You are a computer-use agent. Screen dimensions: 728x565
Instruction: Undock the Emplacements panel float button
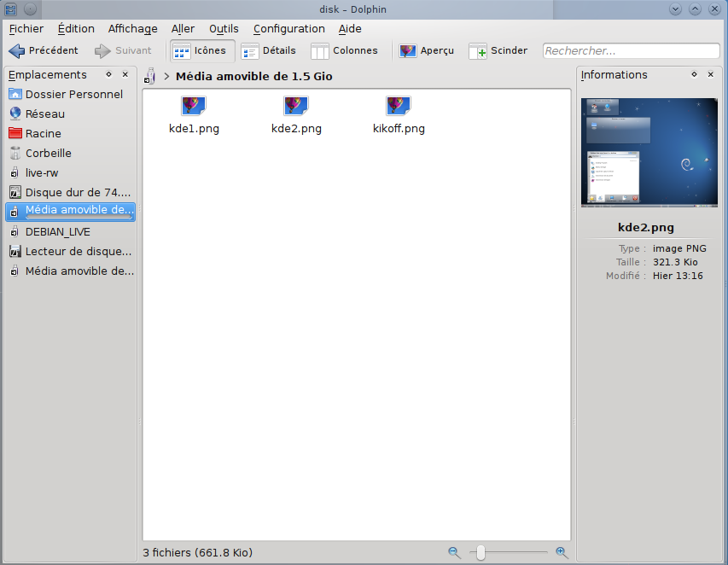point(109,75)
